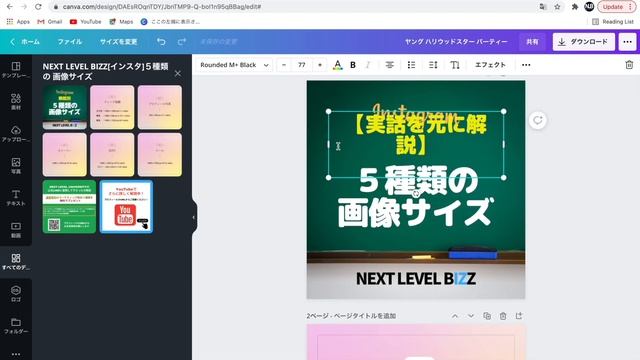Open the Apps bookmarks shortcut
The image size is (640, 360).
tap(18, 22)
